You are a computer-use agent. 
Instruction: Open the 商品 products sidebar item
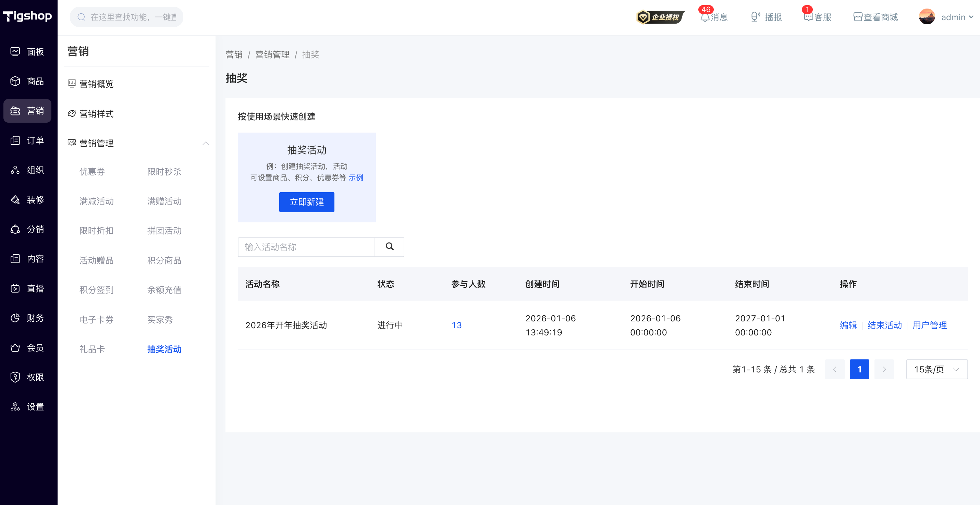click(27, 81)
